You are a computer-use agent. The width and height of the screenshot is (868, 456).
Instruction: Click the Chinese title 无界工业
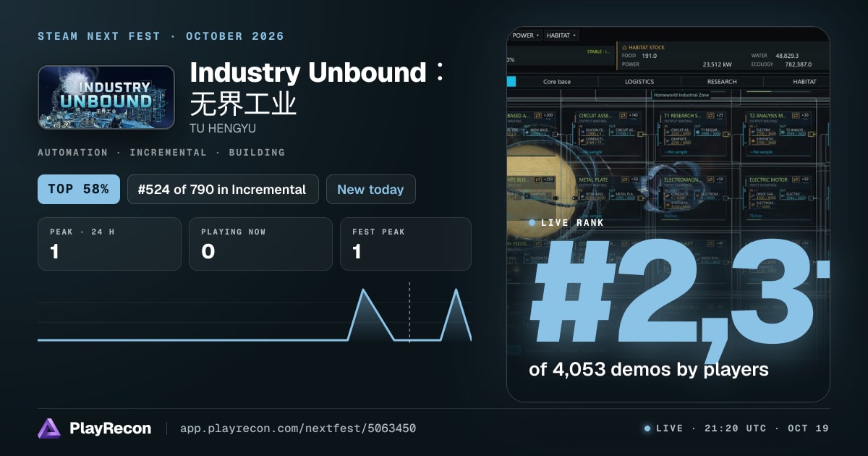click(243, 104)
